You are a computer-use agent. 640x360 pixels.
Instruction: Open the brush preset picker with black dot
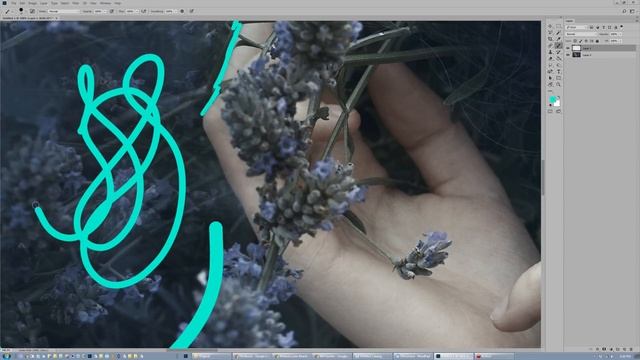(x=21, y=11)
